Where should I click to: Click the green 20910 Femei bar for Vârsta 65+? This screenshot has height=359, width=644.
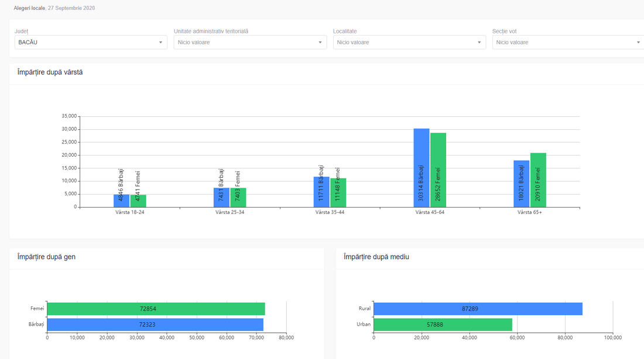pos(538,180)
